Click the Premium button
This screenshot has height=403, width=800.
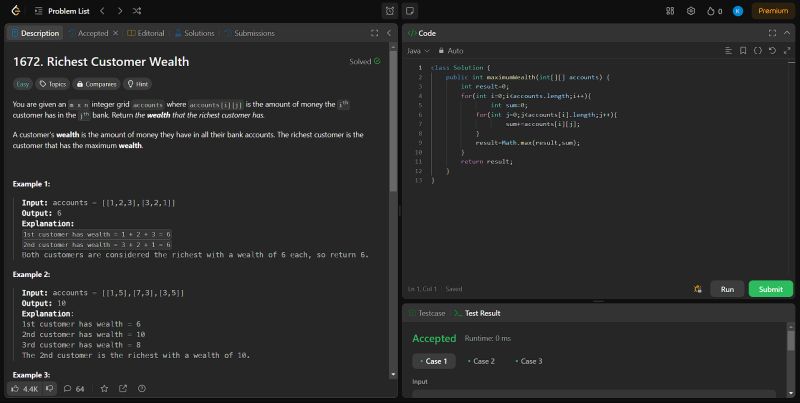pyautogui.click(x=772, y=11)
